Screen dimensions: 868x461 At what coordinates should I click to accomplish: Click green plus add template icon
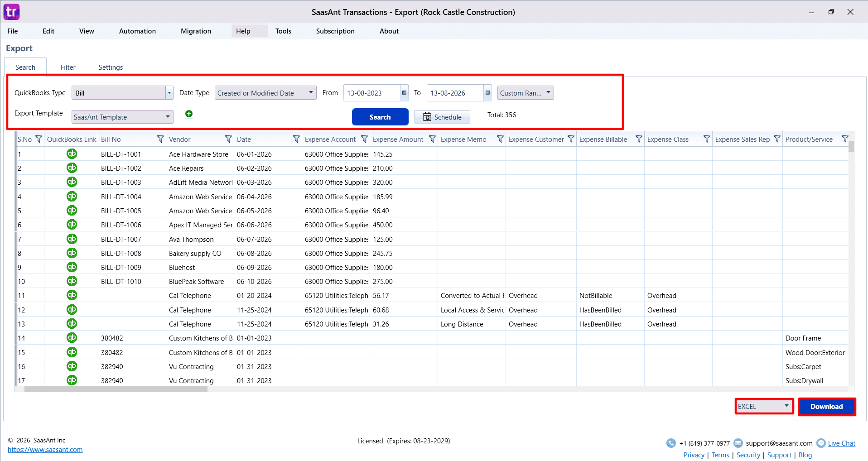189,114
